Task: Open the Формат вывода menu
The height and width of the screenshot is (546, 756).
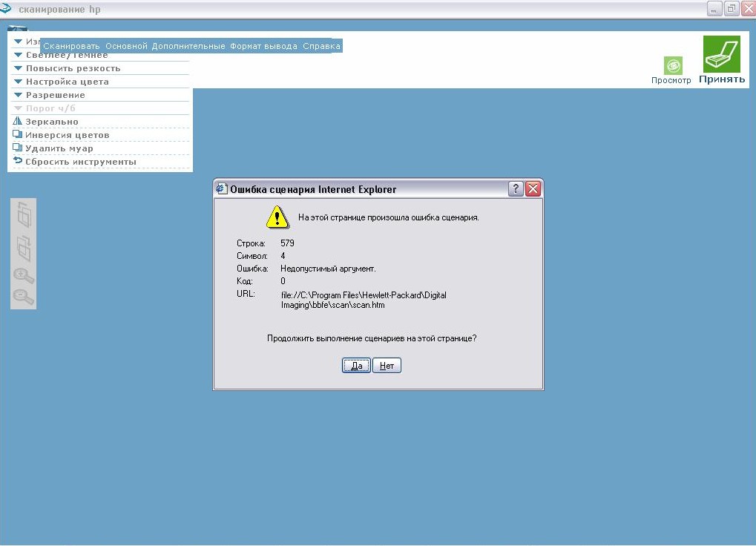Action: click(263, 46)
